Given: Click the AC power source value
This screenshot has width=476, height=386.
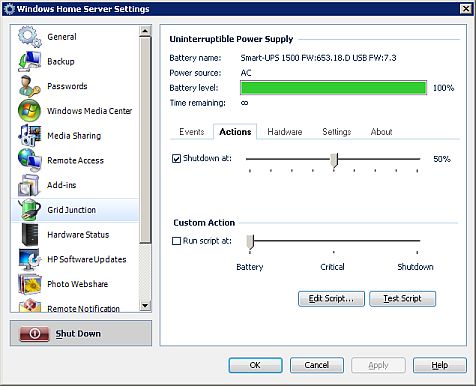Looking at the screenshot, I should (246, 73).
